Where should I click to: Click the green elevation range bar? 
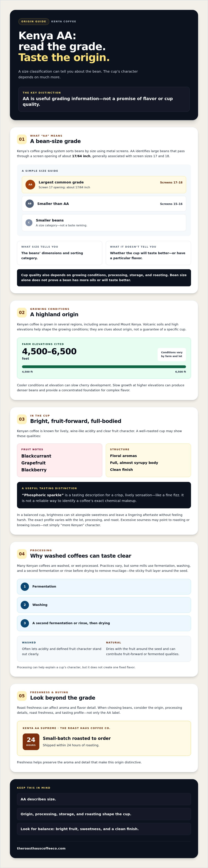click(x=104, y=367)
